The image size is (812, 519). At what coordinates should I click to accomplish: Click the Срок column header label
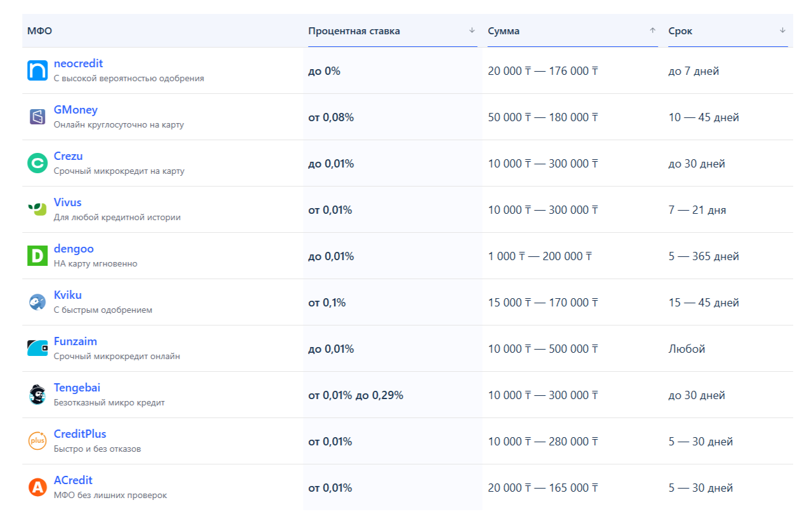[x=680, y=31]
